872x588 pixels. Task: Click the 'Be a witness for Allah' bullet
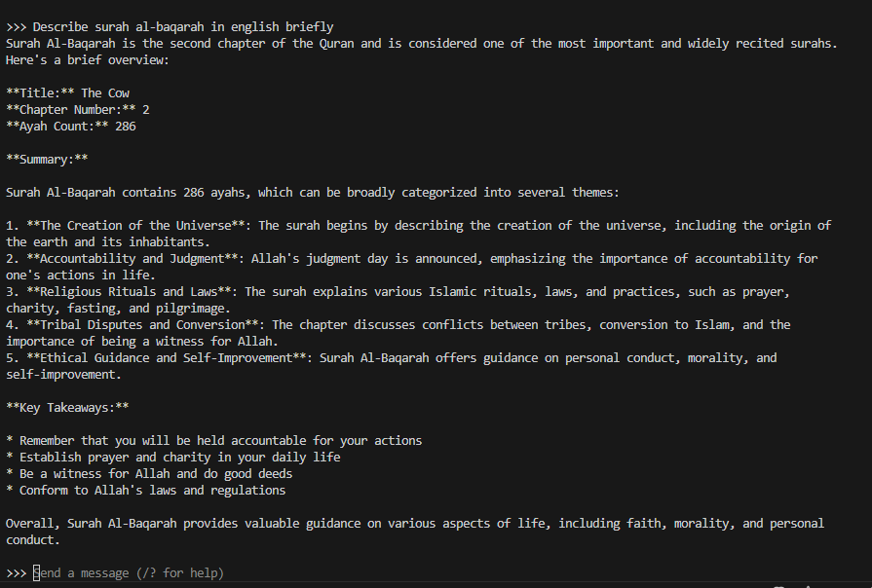pos(156,474)
